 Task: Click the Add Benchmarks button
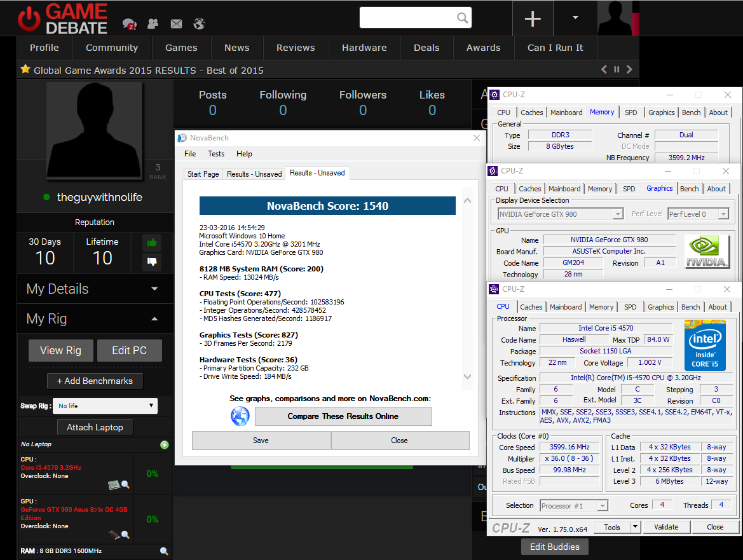95,381
